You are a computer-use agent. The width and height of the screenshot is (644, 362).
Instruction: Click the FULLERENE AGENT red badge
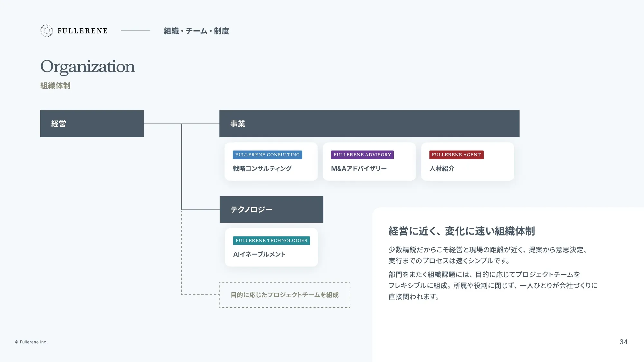tap(456, 155)
